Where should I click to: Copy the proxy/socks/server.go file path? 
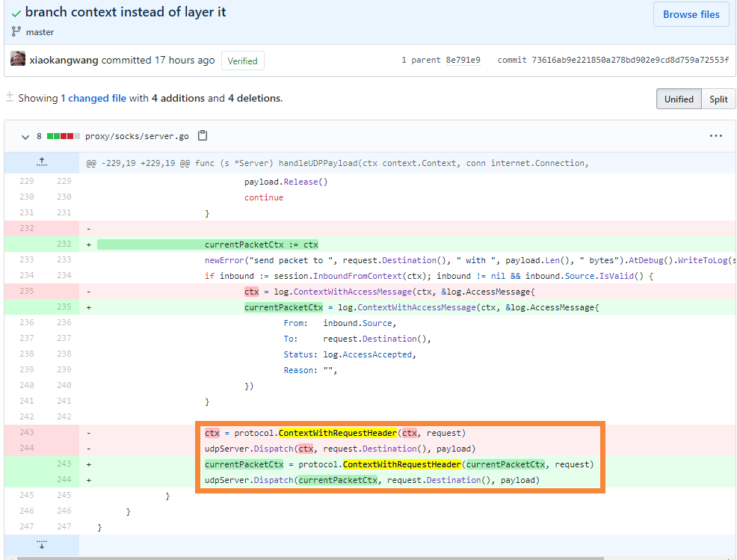pos(203,135)
